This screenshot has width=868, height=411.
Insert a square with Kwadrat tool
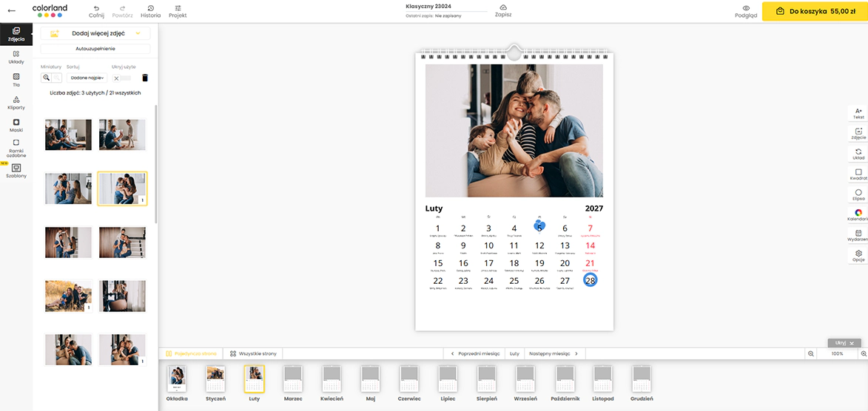point(858,174)
